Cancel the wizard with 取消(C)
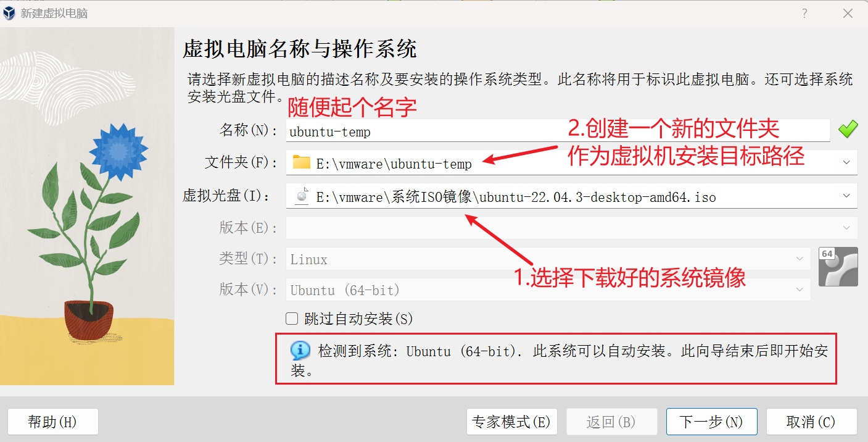Screen dimensions: 868x442 pos(811,422)
